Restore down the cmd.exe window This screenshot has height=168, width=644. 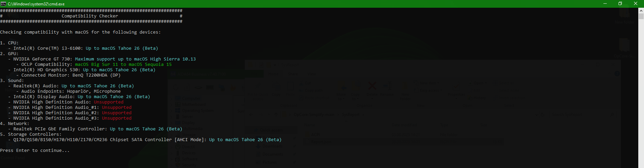coord(620,4)
